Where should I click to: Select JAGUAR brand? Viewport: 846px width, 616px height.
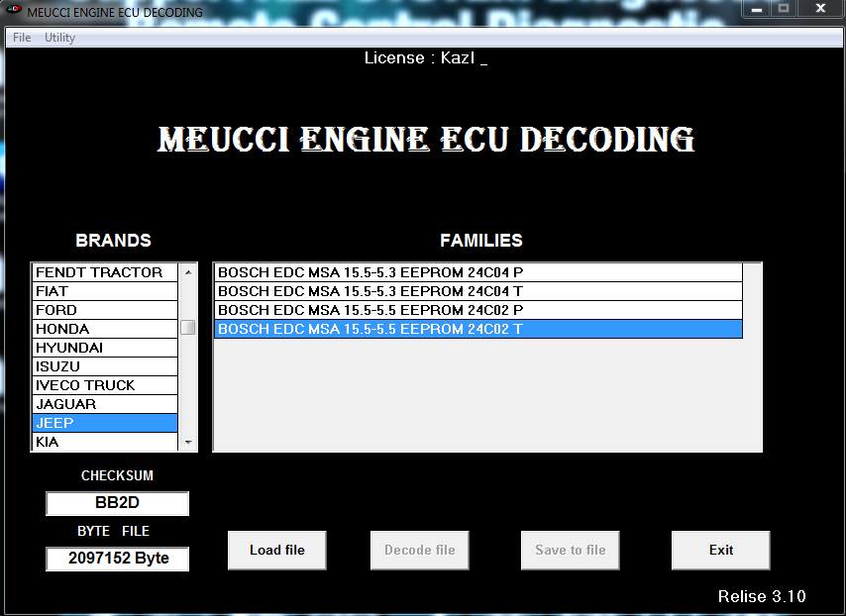tap(105, 404)
